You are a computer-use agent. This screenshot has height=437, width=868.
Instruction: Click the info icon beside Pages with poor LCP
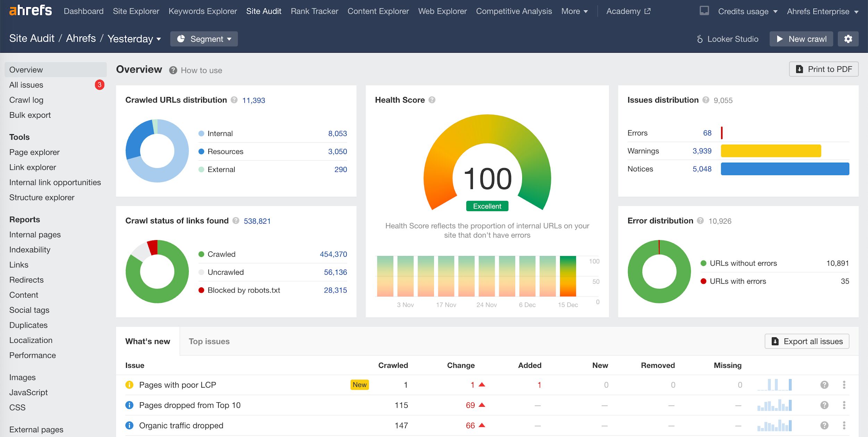click(x=129, y=385)
